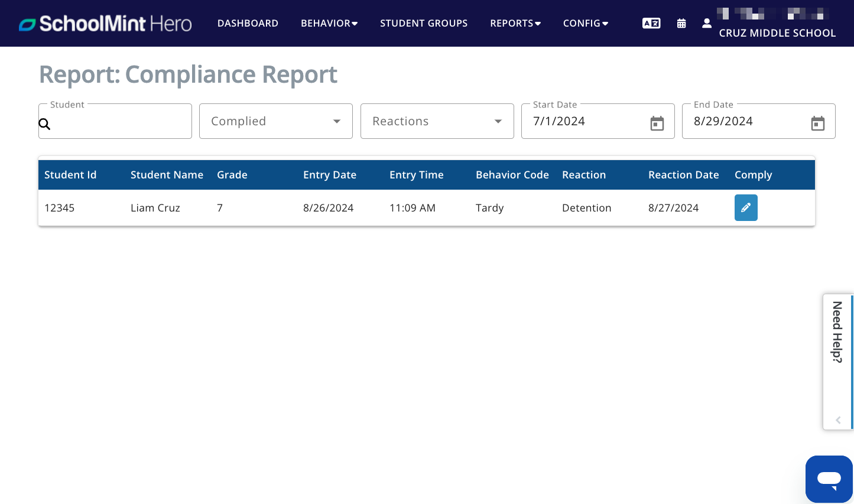Screen dimensions: 854x504
Task: Click entry time 11:09 AM cell
Action: coord(413,208)
